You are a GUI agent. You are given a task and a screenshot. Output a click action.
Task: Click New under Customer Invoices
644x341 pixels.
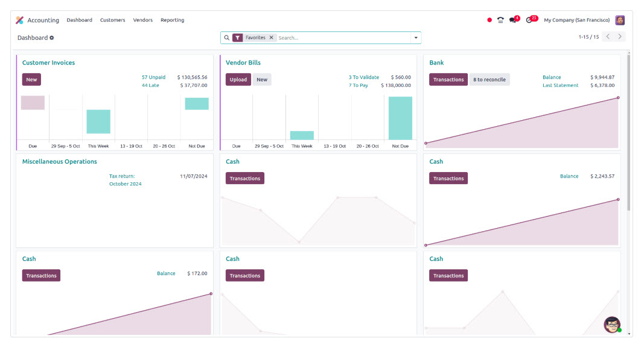coord(31,80)
